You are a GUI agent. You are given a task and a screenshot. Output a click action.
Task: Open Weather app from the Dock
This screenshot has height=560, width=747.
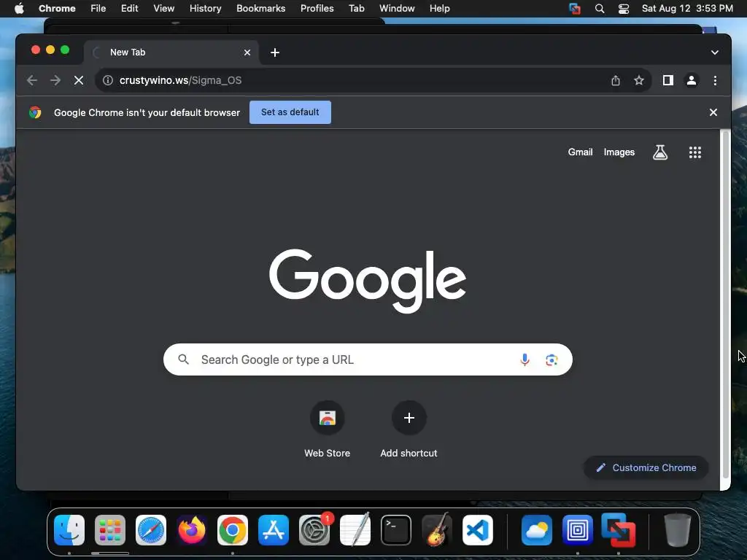pyautogui.click(x=537, y=530)
